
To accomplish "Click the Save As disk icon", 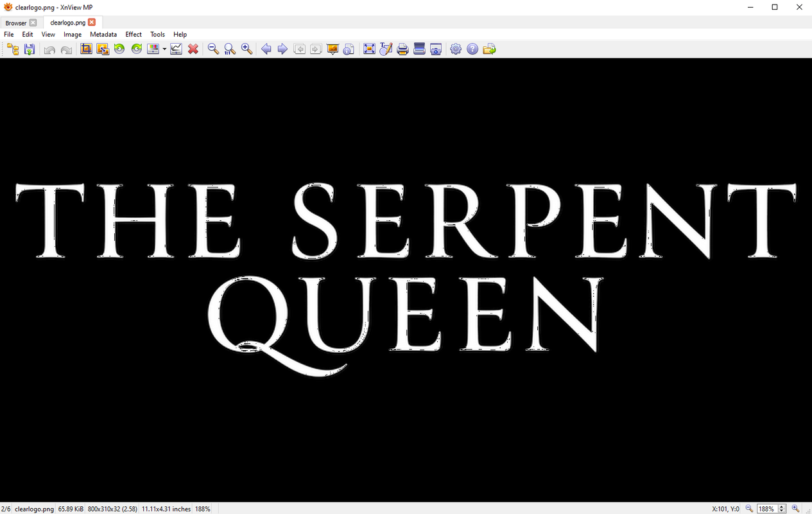I will pyautogui.click(x=30, y=49).
